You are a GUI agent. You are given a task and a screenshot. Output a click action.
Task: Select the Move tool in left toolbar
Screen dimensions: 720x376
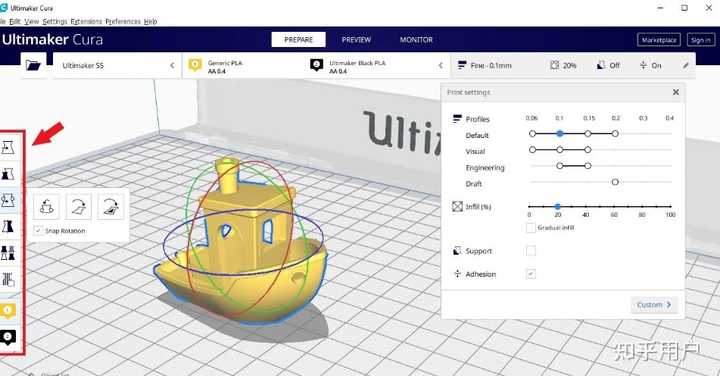(x=8, y=147)
